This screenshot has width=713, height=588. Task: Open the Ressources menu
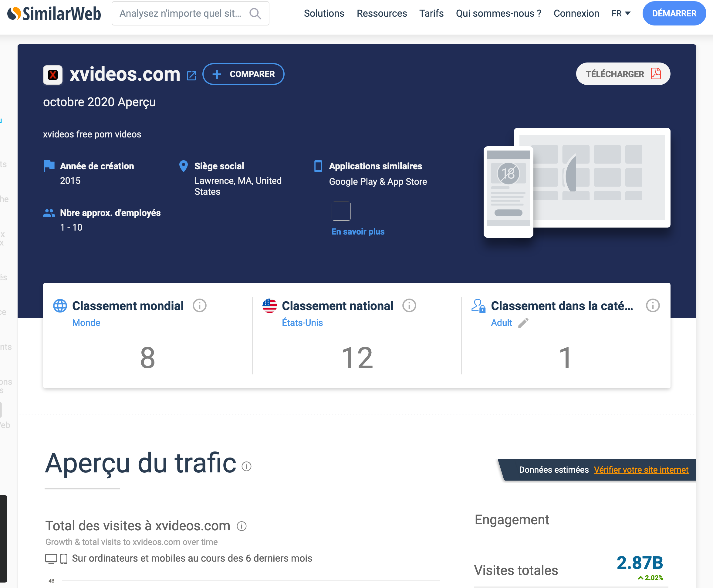[x=381, y=14]
